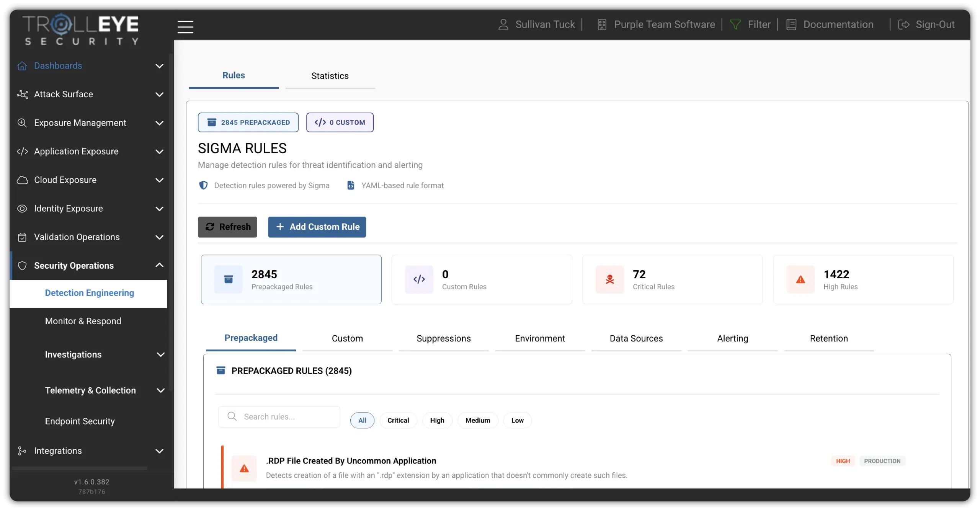Click the Filter funnel icon
The height and width of the screenshot is (511, 980).
point(735,24)
